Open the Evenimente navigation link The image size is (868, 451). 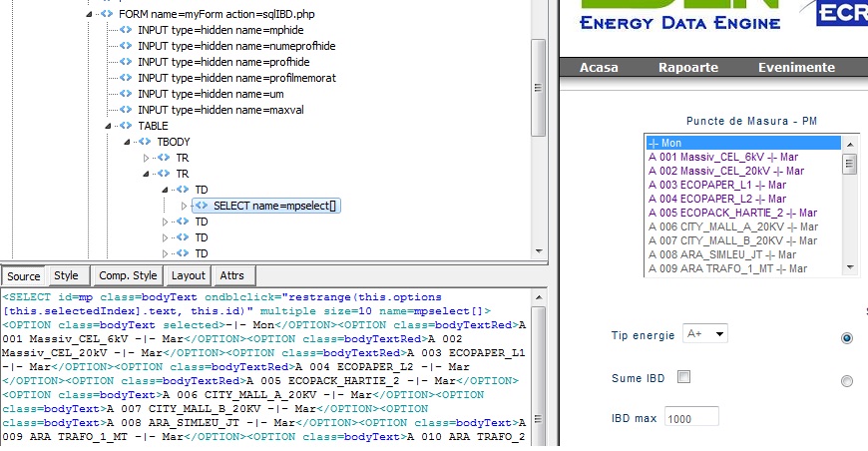[x=795, y=68]
